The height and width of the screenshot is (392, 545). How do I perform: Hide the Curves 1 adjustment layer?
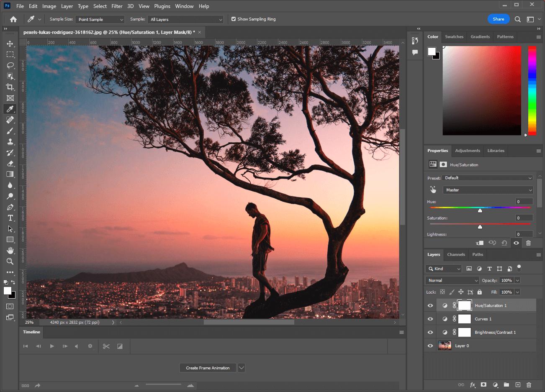pos(430,318)
